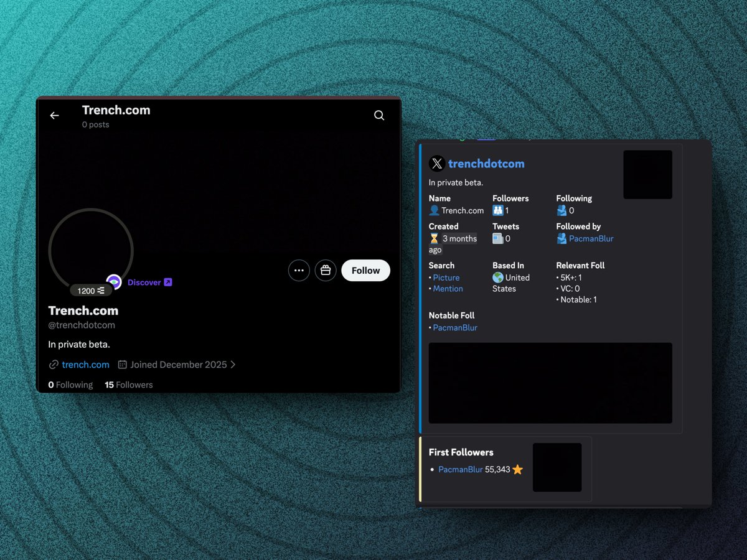
Task: Click the purple Discover eye icon
Action: point(114,282)
